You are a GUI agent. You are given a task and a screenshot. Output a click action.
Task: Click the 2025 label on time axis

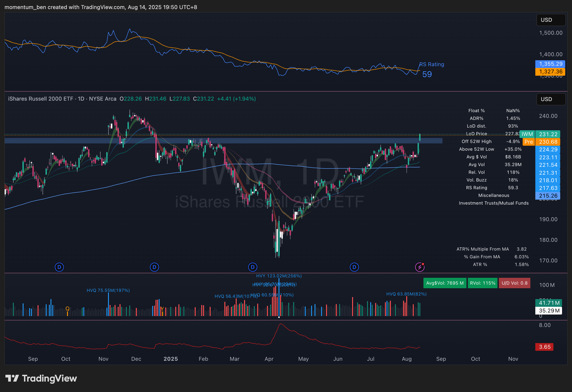pyautogui.click(x=171, y=359)
